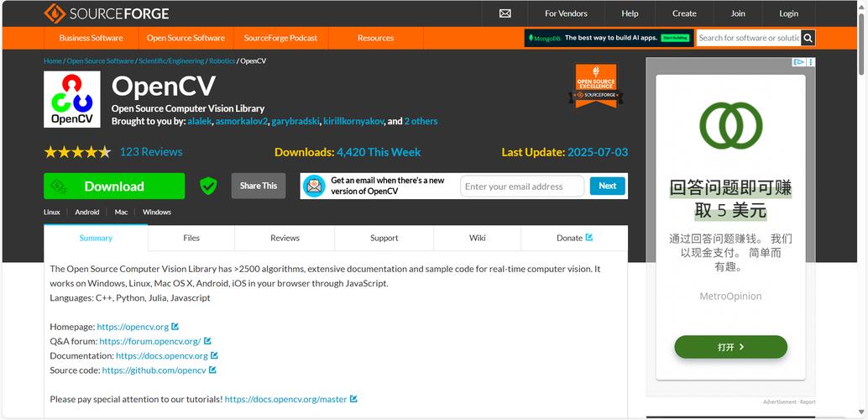Viewport: 868px width, 420px height.
Task: Switch to the Wiki tab
Action: tap(477, 238)
